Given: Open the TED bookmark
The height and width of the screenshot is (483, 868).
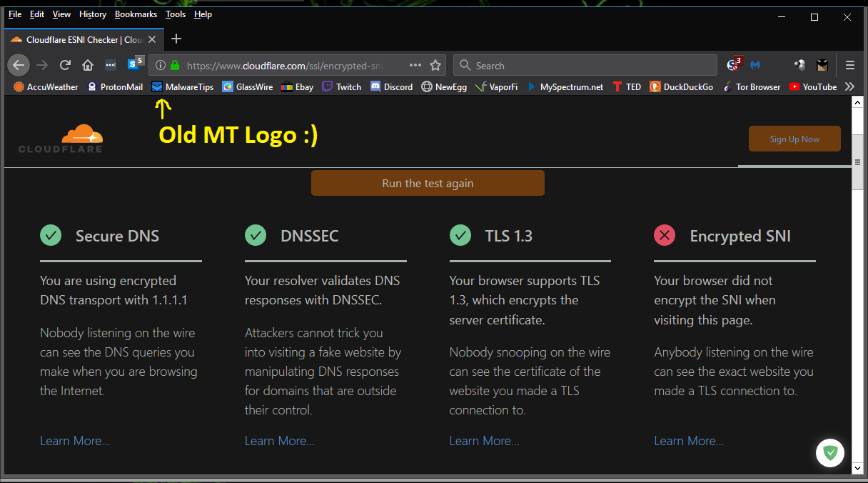Looking at the screenshot, I should tap(626, 86).
